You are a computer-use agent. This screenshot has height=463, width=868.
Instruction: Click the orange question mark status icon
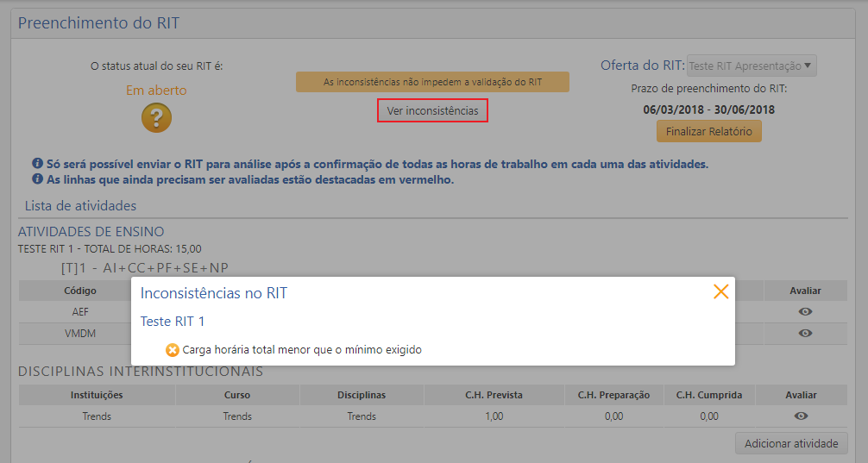click(156, 117)
